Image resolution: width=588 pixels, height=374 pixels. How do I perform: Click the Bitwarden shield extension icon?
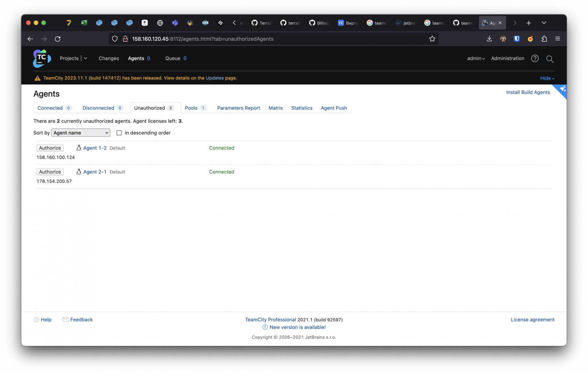pyautogui.click(x=517, y=39)
